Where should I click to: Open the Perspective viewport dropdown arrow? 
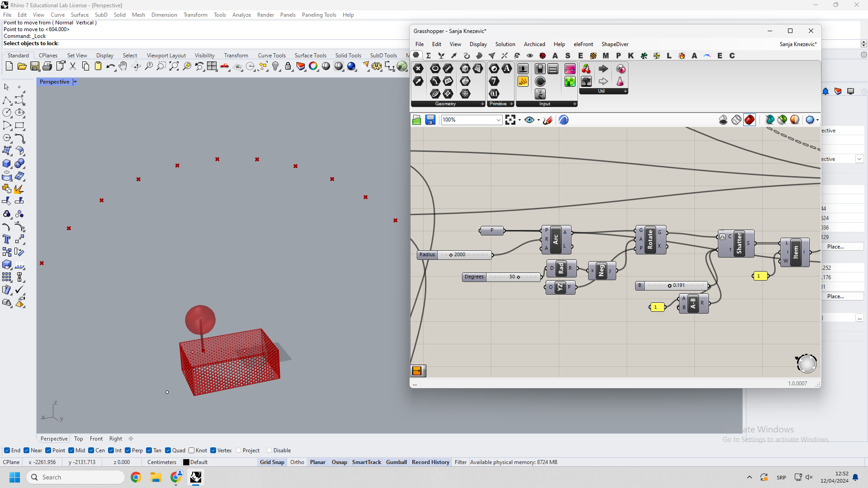[x=75, y=82]
